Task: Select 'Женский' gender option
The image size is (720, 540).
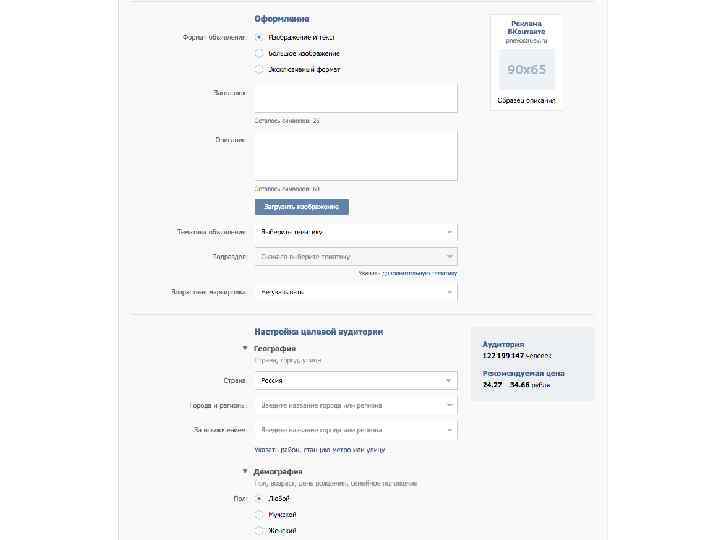Action: 260,530
